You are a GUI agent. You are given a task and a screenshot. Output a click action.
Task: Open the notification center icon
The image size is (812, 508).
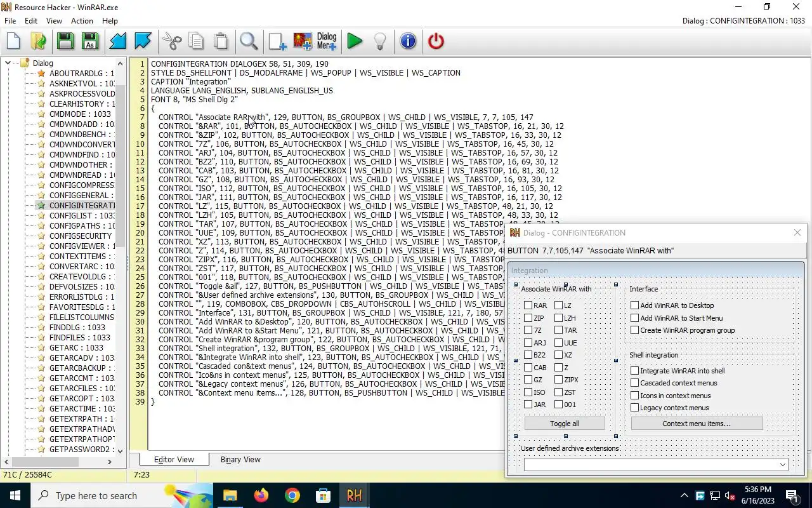pos(792,495)
